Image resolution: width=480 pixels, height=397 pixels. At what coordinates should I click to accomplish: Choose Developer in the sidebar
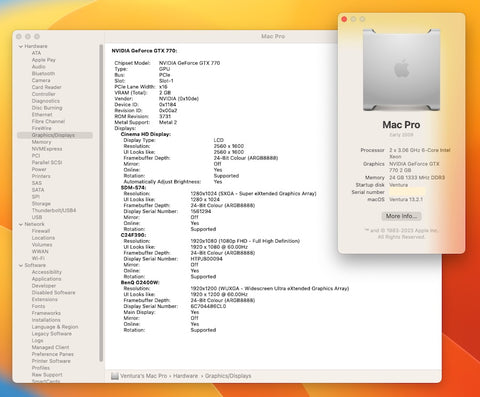coord(44,286)
